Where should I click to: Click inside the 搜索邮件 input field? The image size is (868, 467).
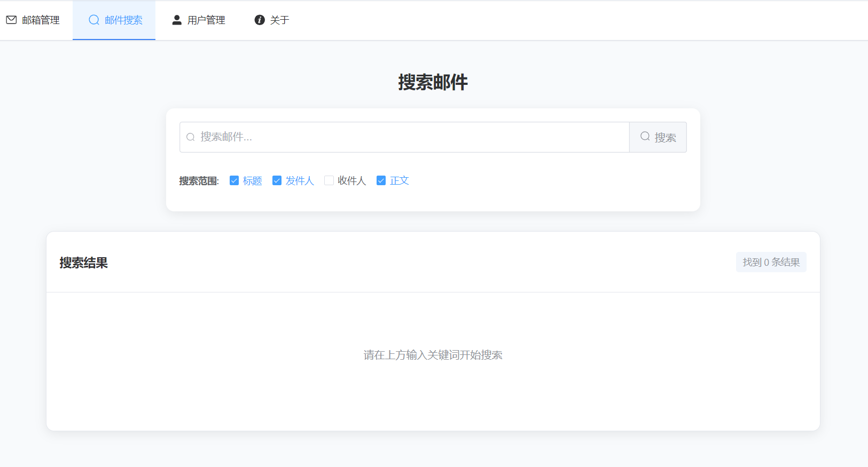[404, 137]
